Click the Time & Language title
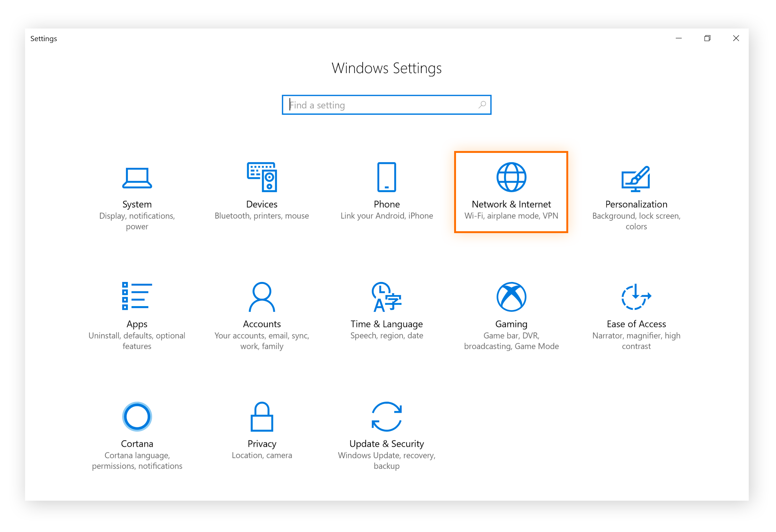Viewport: 776px width, 532px height. click(x=387, y=324)
